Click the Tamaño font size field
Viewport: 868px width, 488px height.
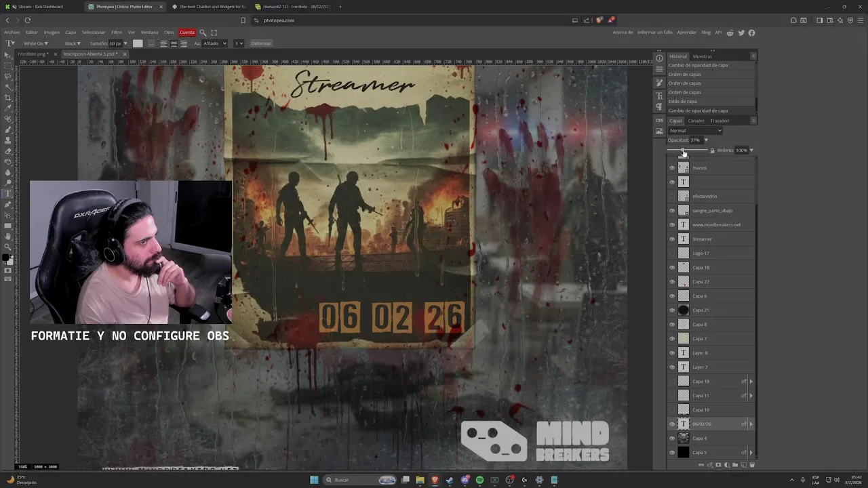(116, 43)
